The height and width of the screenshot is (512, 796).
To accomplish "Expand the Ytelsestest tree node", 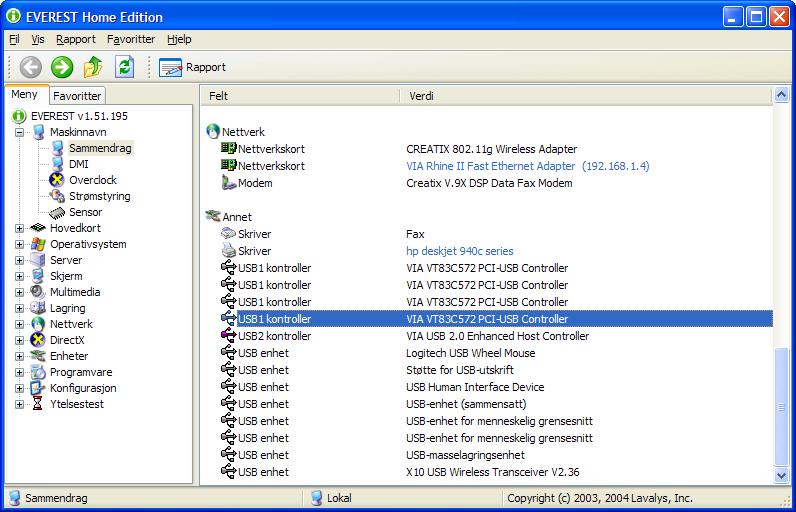I will tap(19, 404).
